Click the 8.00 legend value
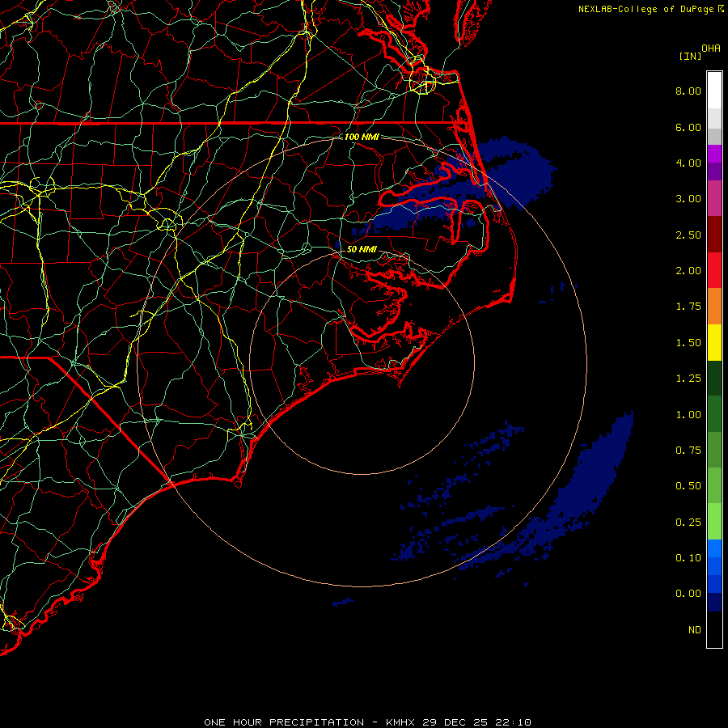This screenshot has height=728, width=728. pyautogui.click(x=688, y=91)
